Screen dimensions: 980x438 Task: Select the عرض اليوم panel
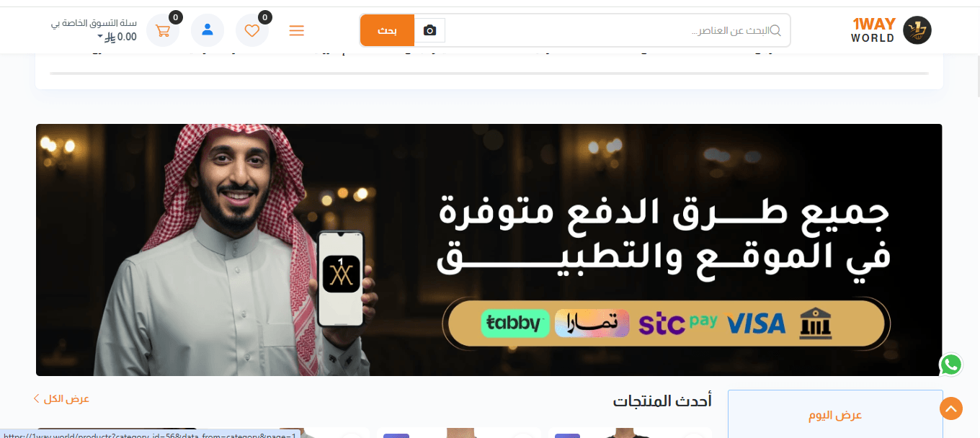(835, 414)
